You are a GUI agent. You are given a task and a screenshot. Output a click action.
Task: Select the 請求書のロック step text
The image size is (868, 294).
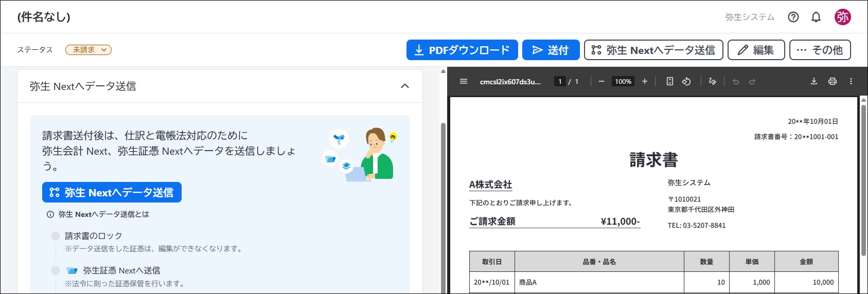pyautogui.click(x=93, y=236)
